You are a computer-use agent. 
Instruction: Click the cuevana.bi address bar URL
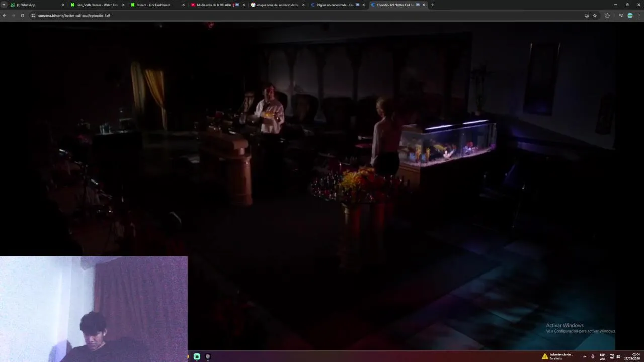(74, 15)
